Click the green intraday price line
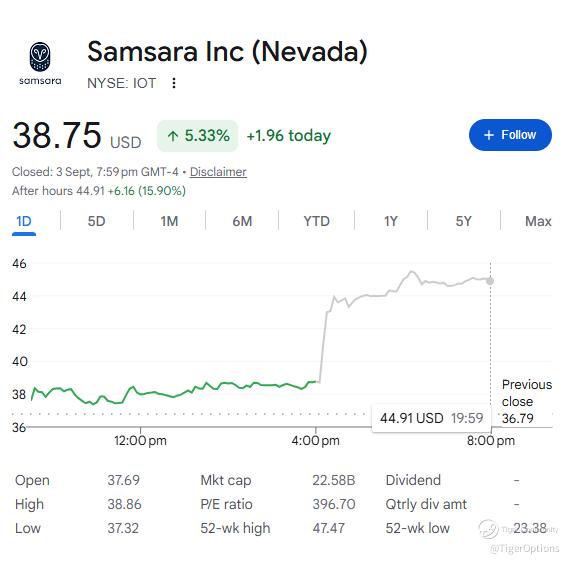Image resolution: width=570 pixels, height=561 pixels. click(x=174, y=393)
